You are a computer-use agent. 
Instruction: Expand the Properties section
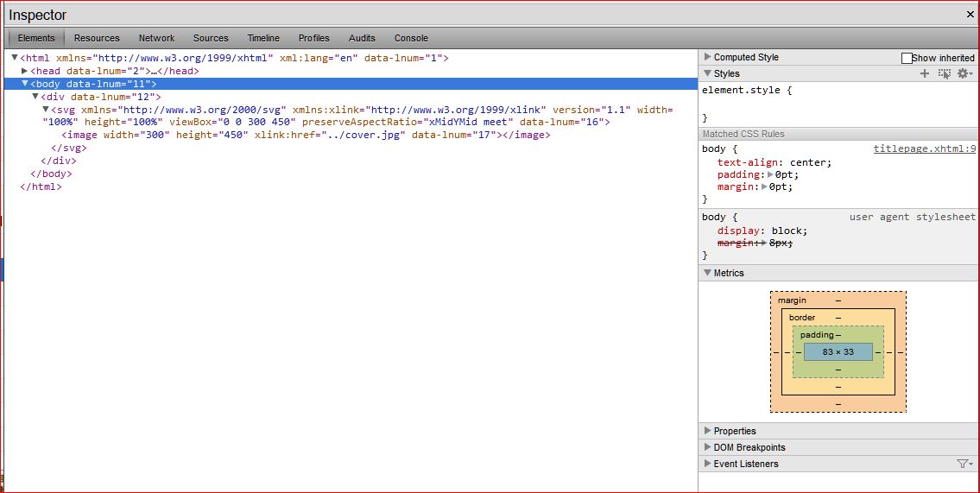pyautogui.click(x=708, y=431)
